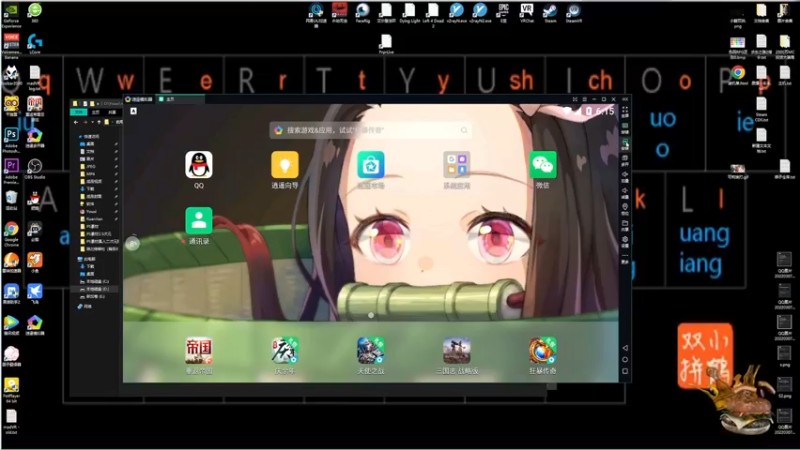Select Local Disk (C:) in File Explorer
The image size is (800, 450).
94,282
